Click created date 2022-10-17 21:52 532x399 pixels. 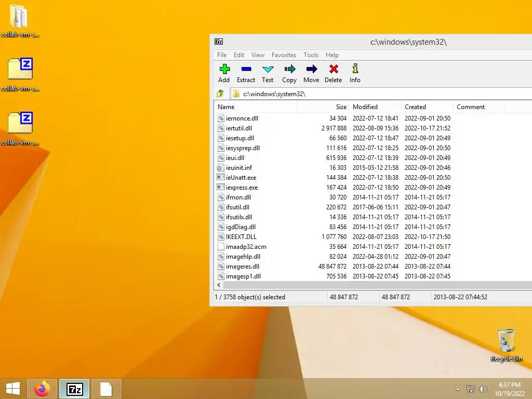pyautogui.click(x=428, y=128)
